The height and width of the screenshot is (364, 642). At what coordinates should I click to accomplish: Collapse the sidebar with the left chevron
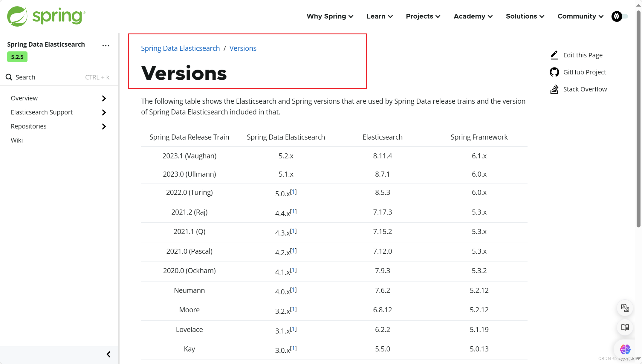[x=108, y=354]
